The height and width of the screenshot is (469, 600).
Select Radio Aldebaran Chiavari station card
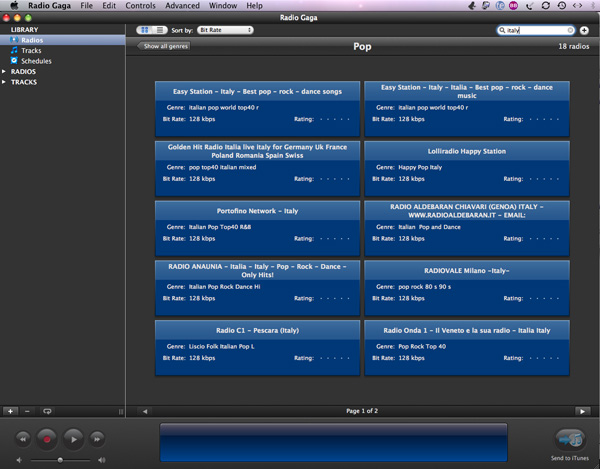(467, 228)
